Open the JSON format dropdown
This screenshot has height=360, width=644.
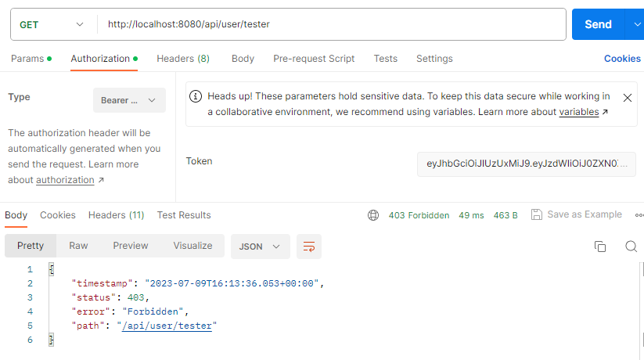[260, 247]
